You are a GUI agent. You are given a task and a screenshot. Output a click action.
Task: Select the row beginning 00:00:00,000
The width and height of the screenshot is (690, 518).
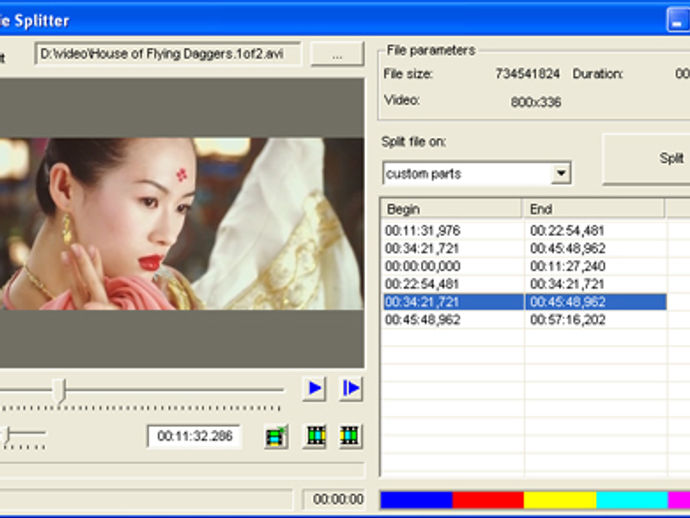[x=525, y=266]
